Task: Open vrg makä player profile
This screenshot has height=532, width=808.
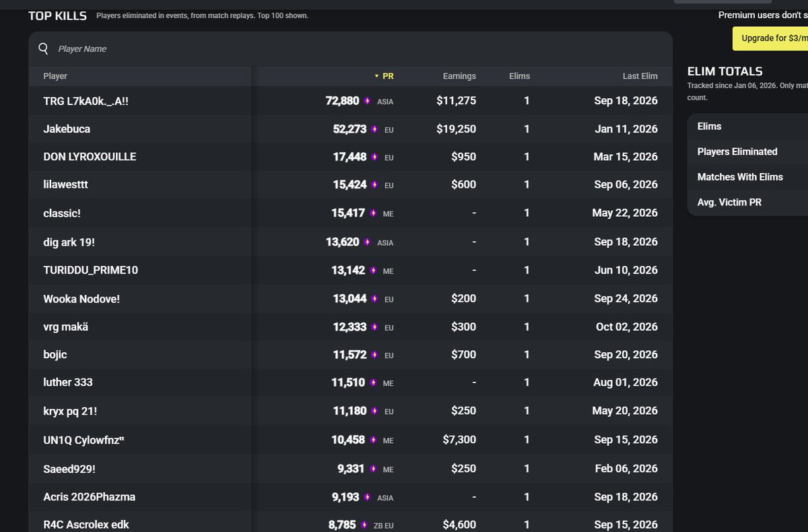Action: [65, 327]
